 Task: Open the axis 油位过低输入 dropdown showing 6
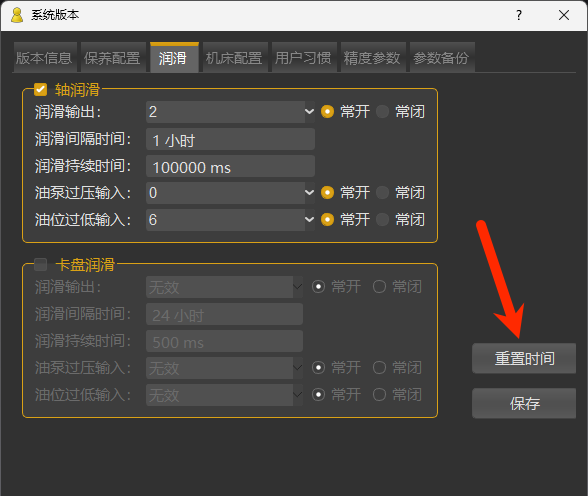coord(230,220)
